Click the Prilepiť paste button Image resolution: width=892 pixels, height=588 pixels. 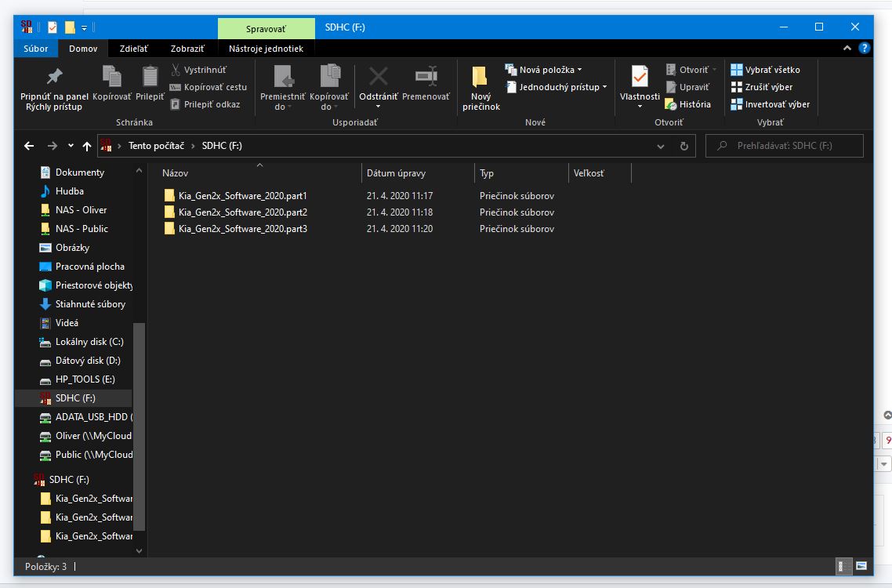coord(150,84)
